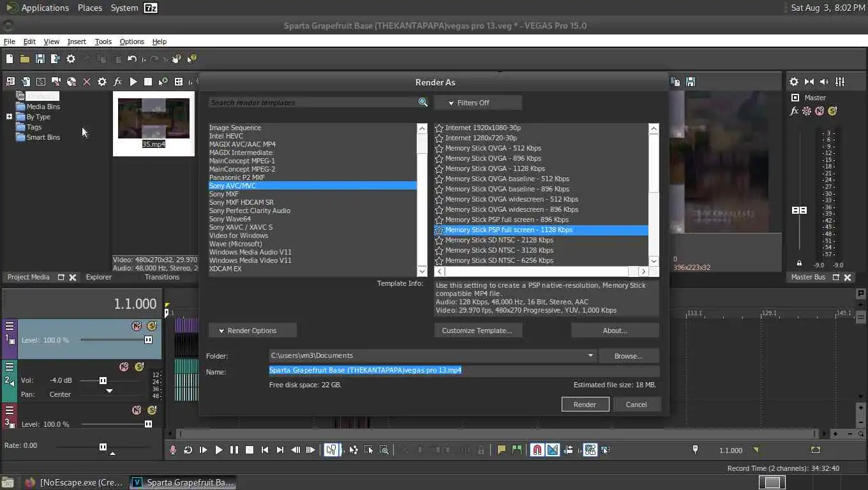
Task: Click the Rate slider handle
Action: click(103, 447)
